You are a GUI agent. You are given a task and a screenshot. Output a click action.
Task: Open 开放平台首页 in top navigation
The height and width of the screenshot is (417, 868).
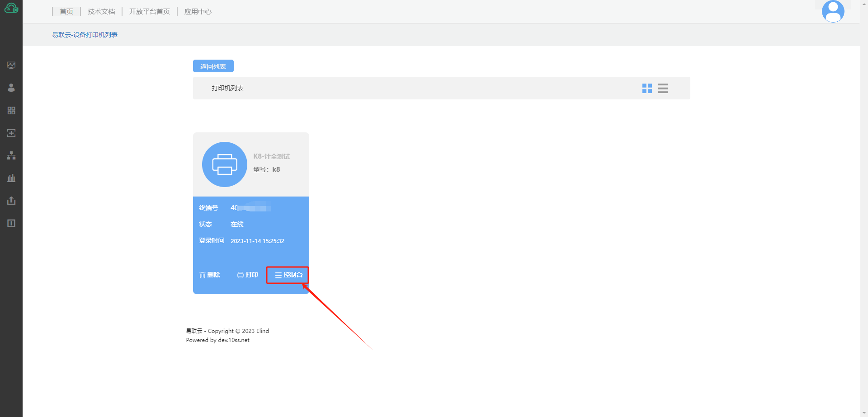point(150,12)
